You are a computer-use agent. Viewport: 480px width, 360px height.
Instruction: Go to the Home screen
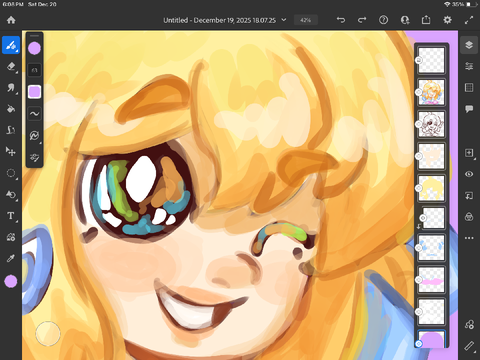pos(11,20)
